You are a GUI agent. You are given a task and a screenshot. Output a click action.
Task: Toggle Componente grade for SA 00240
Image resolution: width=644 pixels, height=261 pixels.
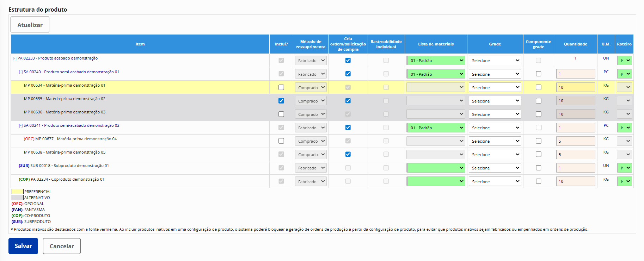click(x=538, y=74)
